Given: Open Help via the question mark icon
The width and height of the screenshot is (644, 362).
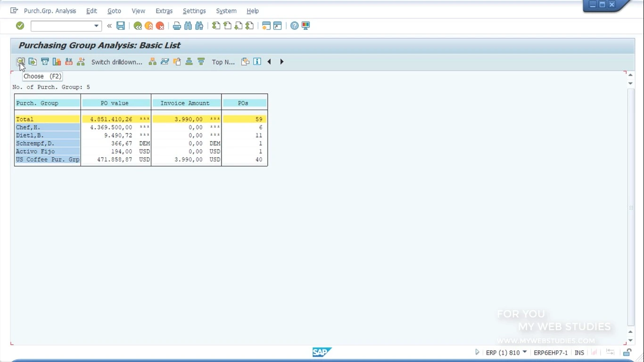Looking at the screenshot, I should pos(294,26).
